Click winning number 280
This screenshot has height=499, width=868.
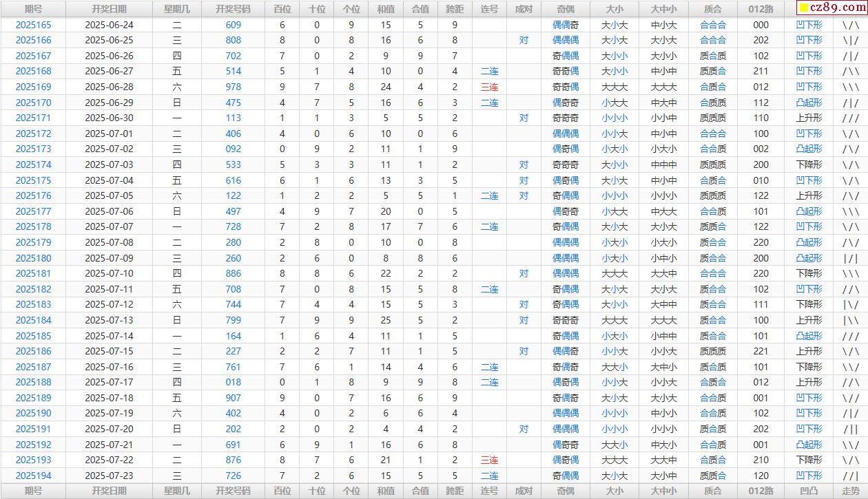[x=234, y=242]
